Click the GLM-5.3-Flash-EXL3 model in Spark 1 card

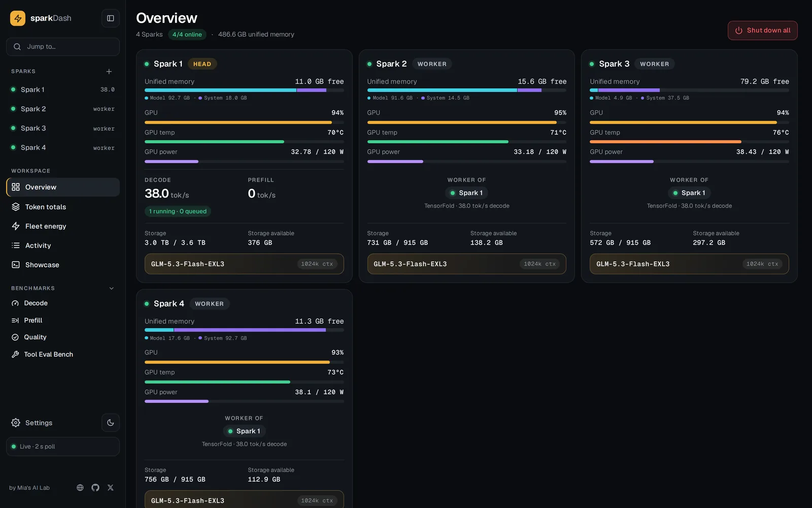244,264
